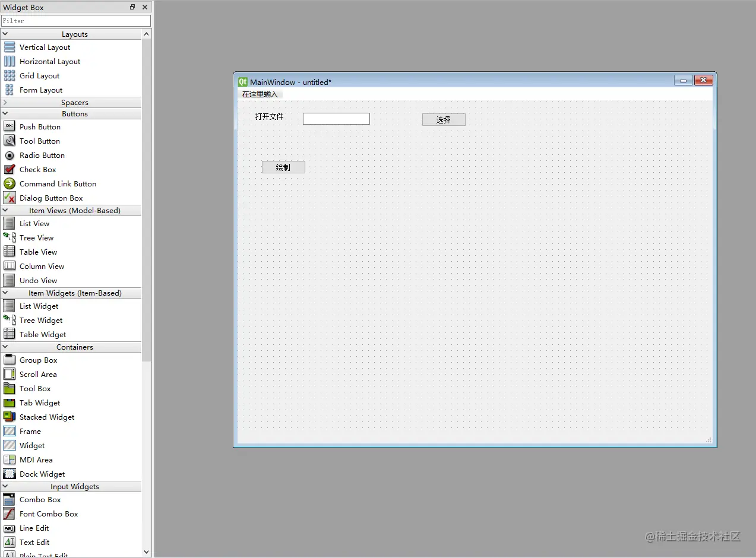
Task: Pick the Group Box icon
Action: click(10, 360)
